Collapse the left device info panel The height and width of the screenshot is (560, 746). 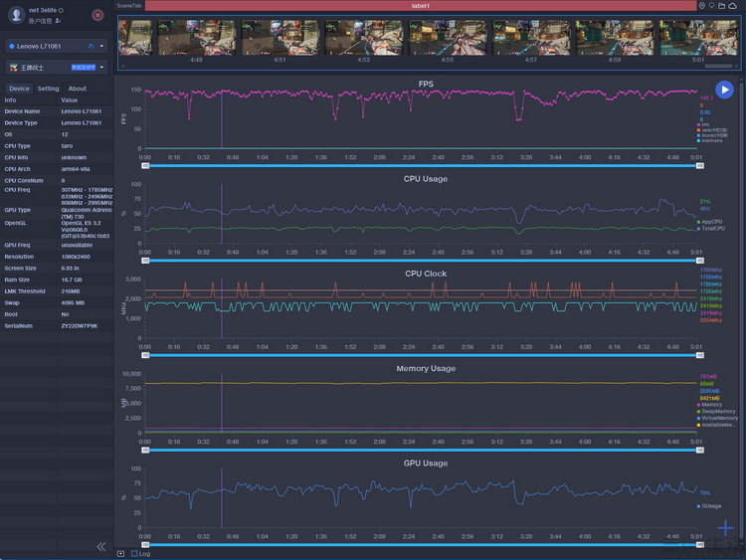pyautogui.click(x=100, y=546)
